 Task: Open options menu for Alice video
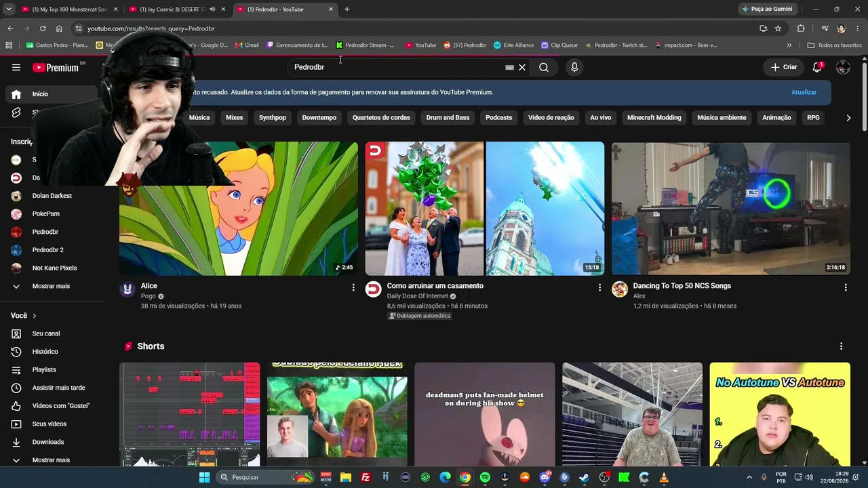(x=353, y=287)
